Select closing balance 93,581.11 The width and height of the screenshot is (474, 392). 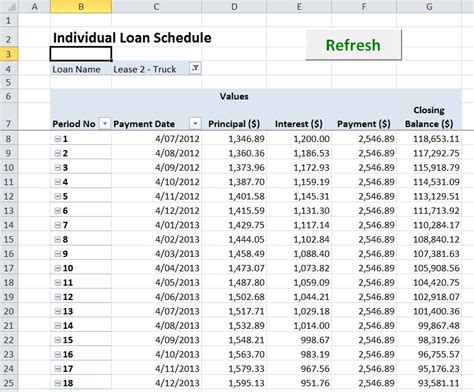(x=429, y=383)
